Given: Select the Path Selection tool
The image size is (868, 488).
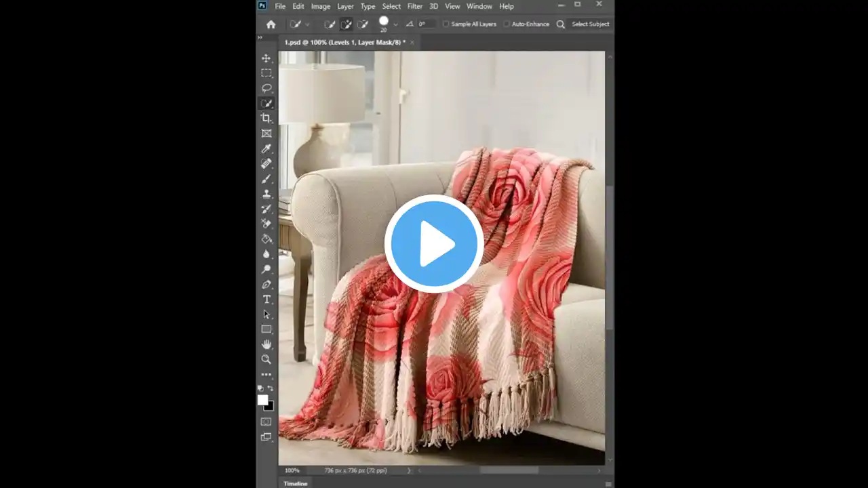Looking at the screenshot, I should pos(267,314).
